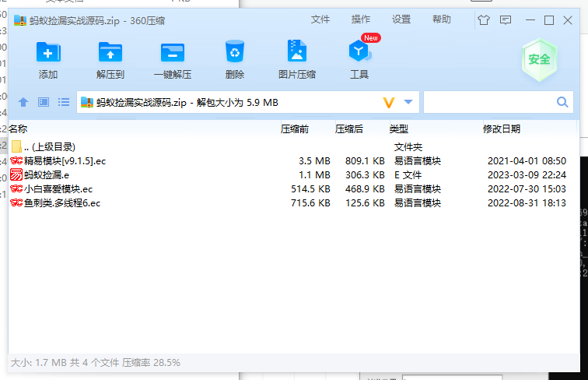
Task: Select the .. (上级目录) row
Action: click(294, 147)
